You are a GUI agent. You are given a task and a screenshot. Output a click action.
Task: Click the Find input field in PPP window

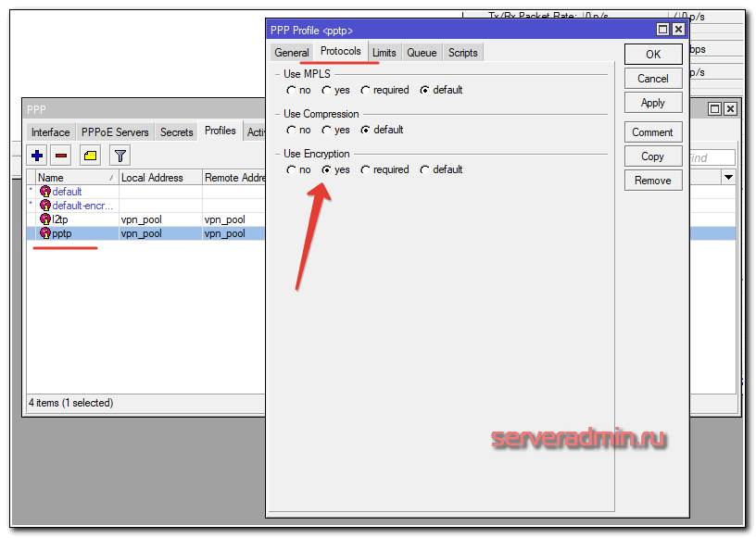pyautogui.click(x=712, y=157)
